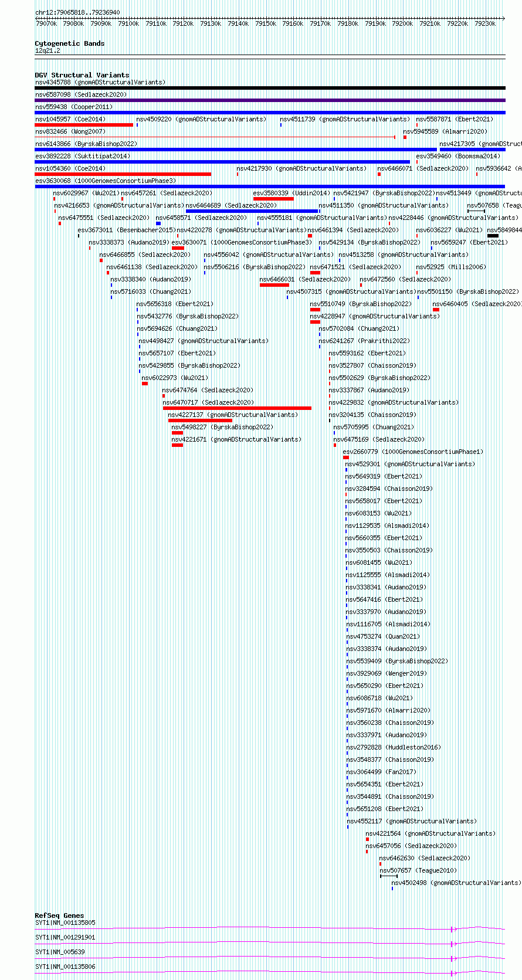Select the nsv1045957 (Coe2014) red bar
The height and width of the screenshot is (980, 522).
coord(84,125)
